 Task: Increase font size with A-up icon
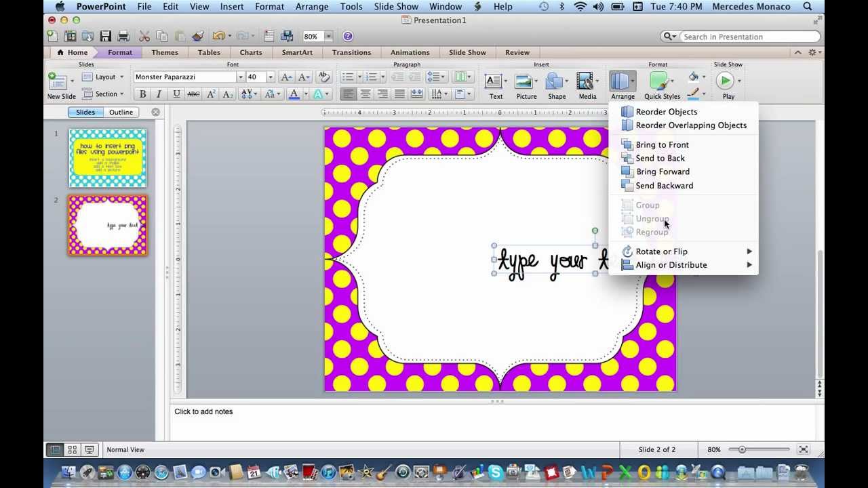click(x=286, y=77)
